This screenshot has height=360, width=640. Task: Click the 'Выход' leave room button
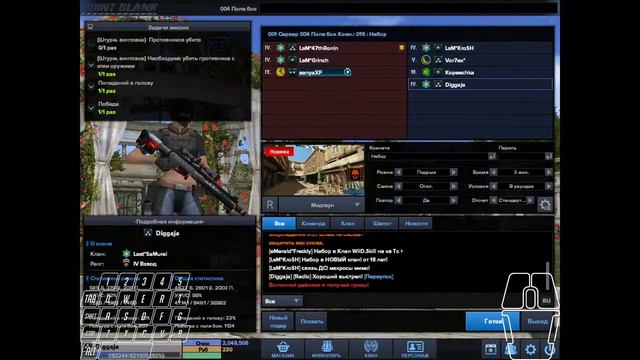537,321
